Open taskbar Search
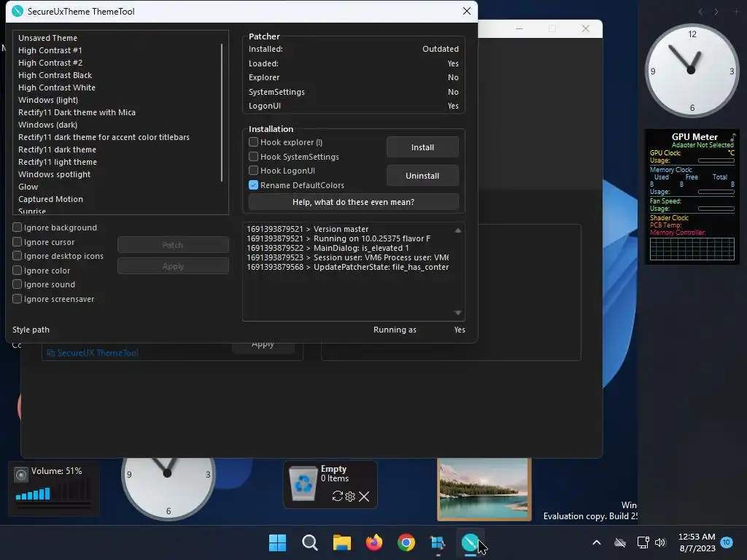The image size is (747, 560). (x=309, y=542)
